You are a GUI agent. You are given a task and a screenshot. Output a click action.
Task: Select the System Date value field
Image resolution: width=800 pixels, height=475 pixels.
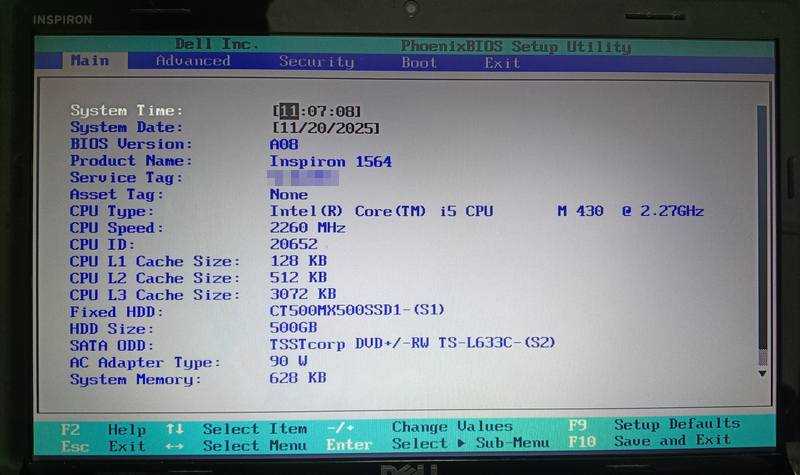coord(327,128)
